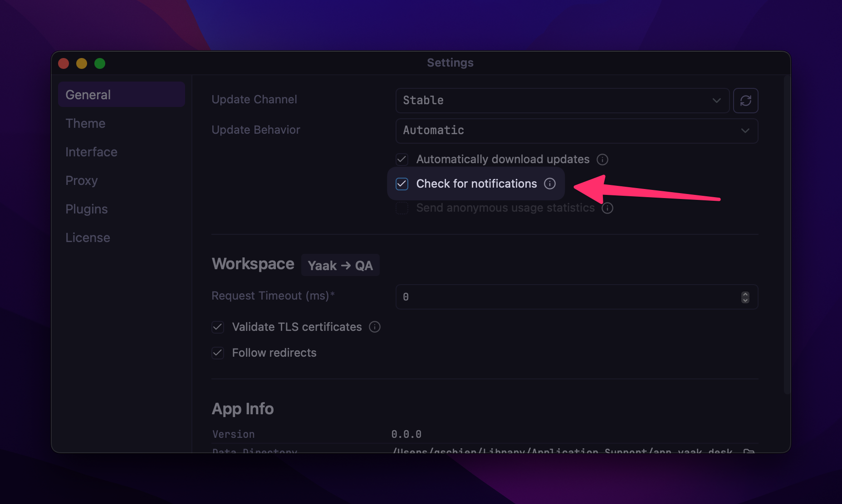Go to the Proxy settings section
Image resolution: width=842 pixels, height=504 pixels.
click(82, 180)
